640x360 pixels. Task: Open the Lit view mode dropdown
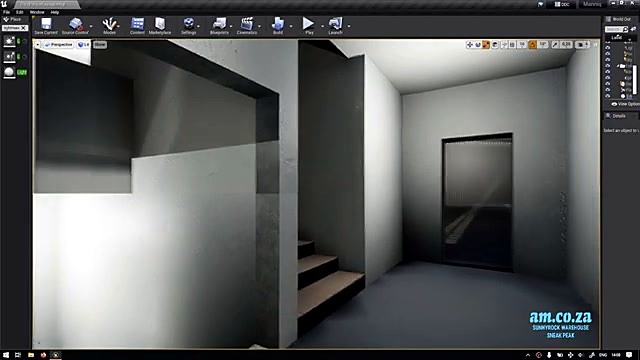point(83,44)
